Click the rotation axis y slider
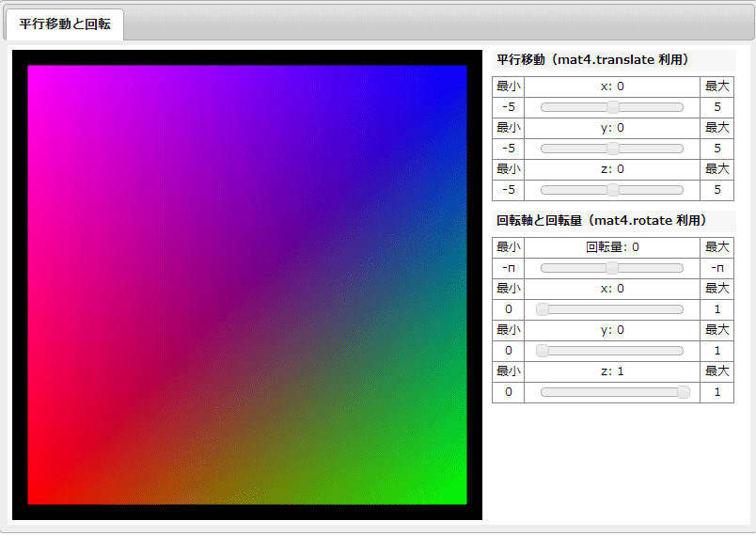The height and width of the screenshot is (536, 756). tap(612, 351)
